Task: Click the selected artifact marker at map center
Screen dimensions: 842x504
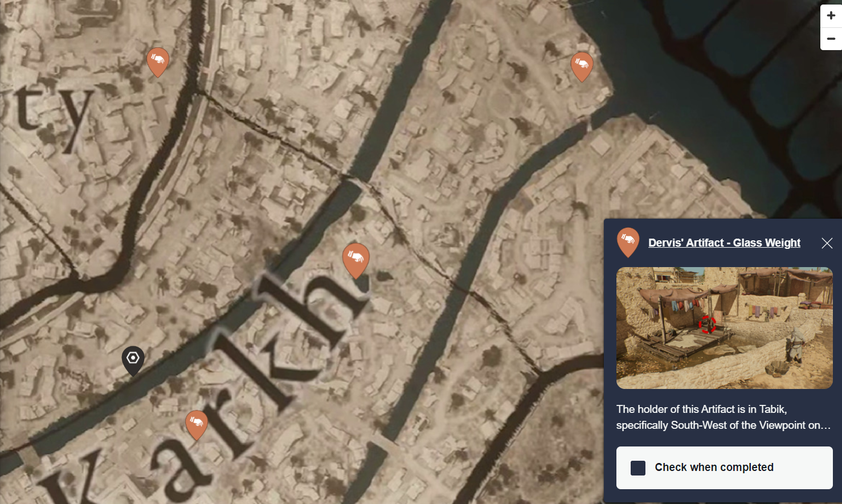Action: [x=355, y=259]
